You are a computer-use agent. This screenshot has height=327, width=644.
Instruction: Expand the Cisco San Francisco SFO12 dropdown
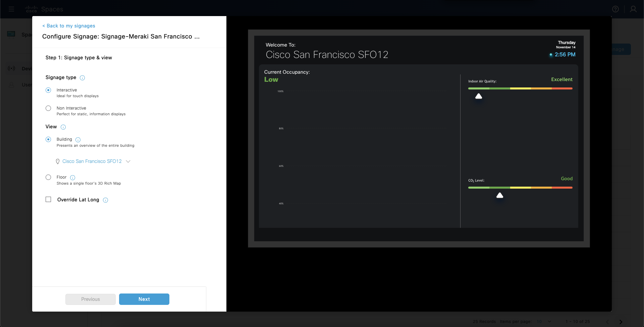coord(128,161)
